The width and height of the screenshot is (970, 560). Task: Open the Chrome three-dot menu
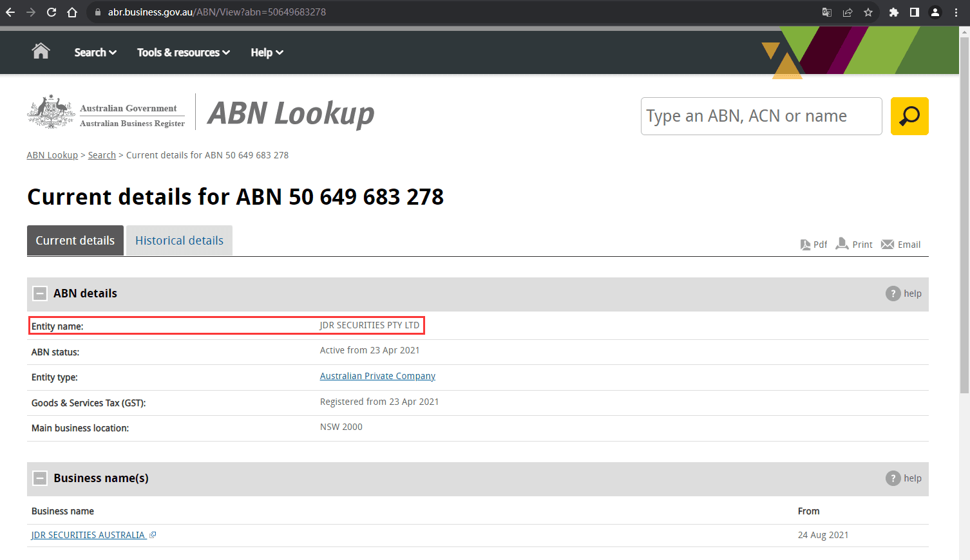pos(956,12)
